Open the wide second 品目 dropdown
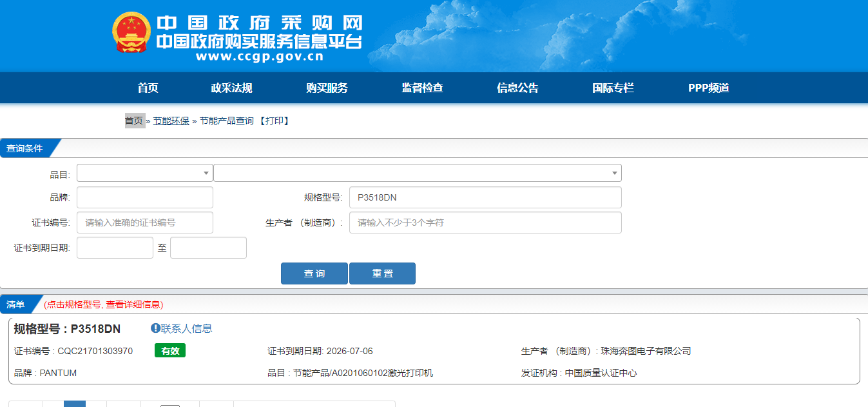Image resolution: width=868 pixels, height=407 pixels. pos(417,173)
